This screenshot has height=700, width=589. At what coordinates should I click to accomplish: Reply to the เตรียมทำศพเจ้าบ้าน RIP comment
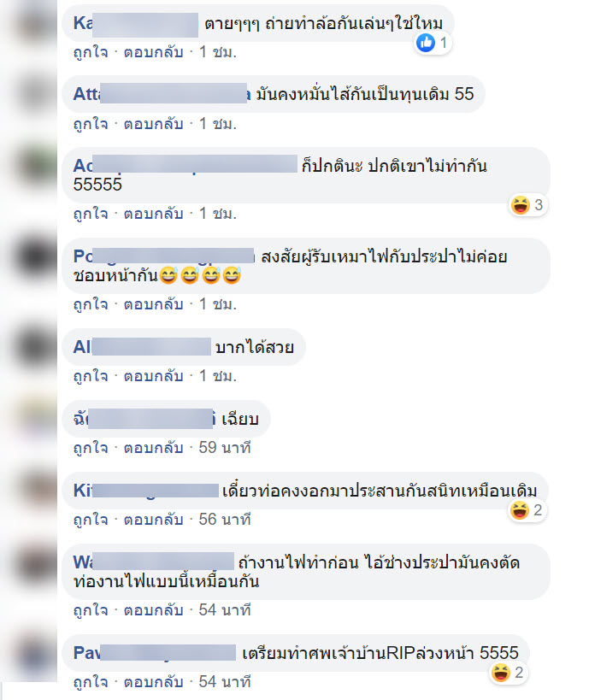point(153,682)
